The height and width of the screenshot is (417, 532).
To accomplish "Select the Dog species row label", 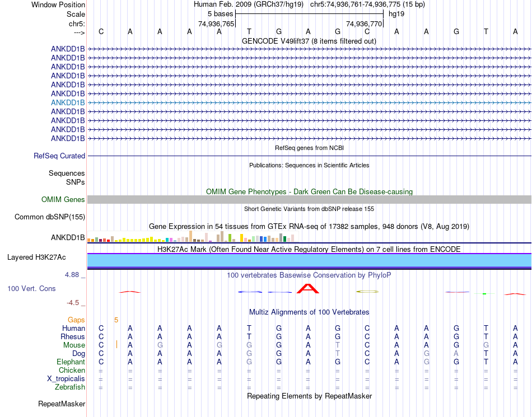I will (x=78, y=354).
